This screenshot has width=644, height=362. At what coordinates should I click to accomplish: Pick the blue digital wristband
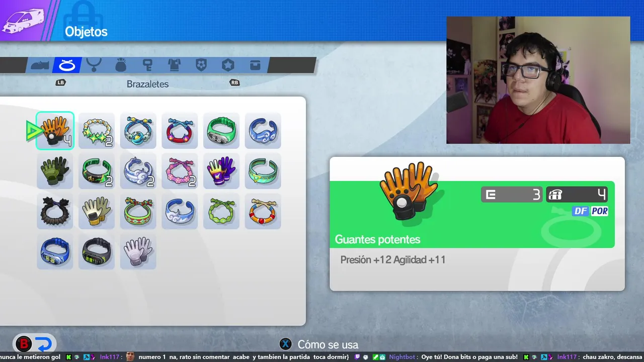(x=55, y=251)
